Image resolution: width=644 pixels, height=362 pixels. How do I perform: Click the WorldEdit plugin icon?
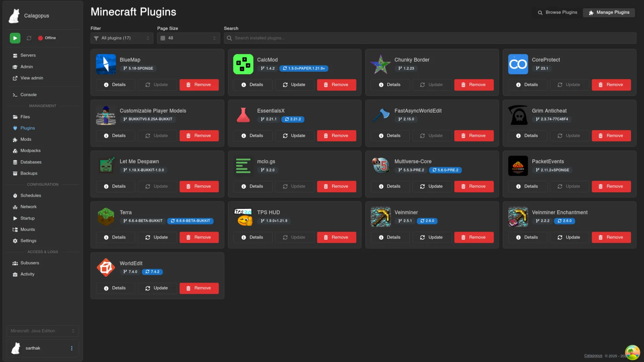tap(106, 267)
